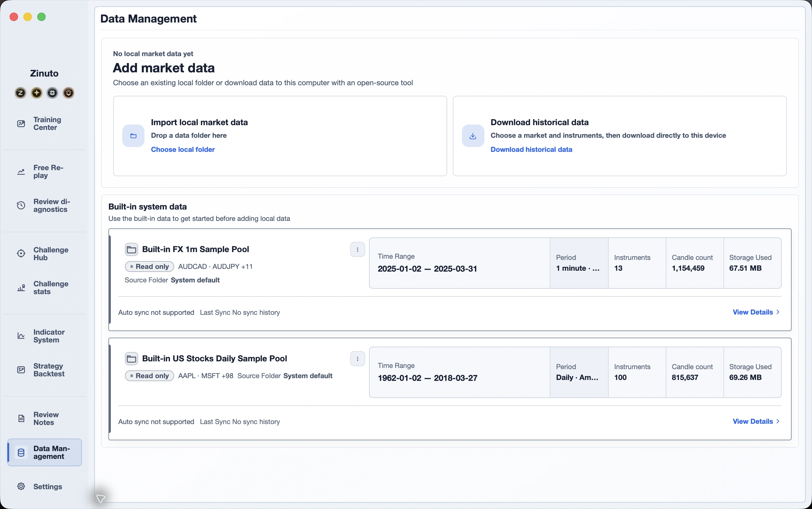Viewport: 812px width, 509px height.
Task: Click the "Zinuto" app name in the sidebar
Action: pyautogui.click(x=44, y=74)
